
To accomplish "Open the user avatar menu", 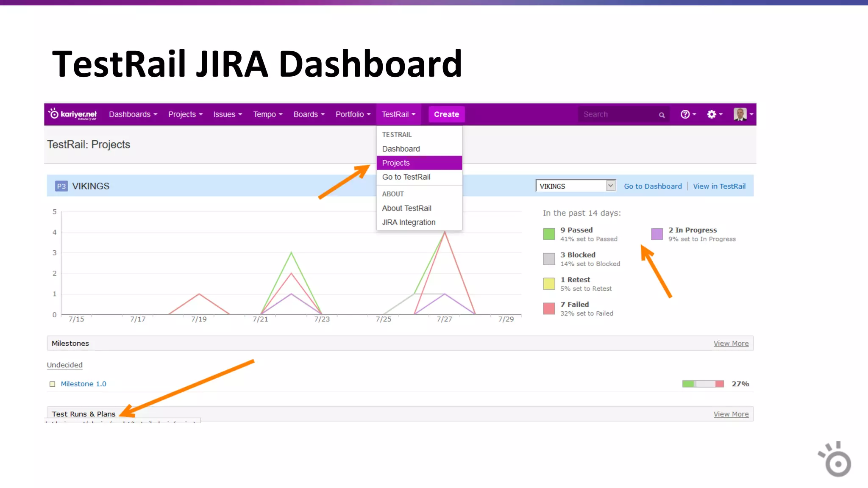I will click(x=743, y=114).
